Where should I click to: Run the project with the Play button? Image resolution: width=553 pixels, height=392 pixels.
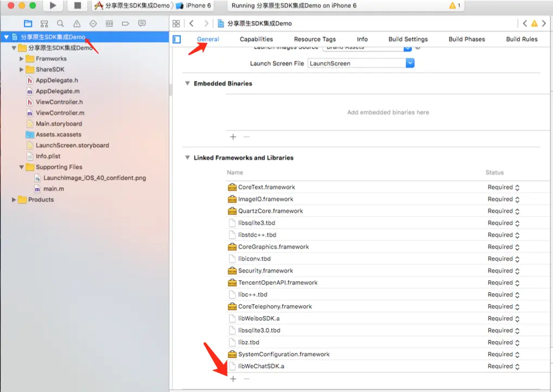(53, 5)
